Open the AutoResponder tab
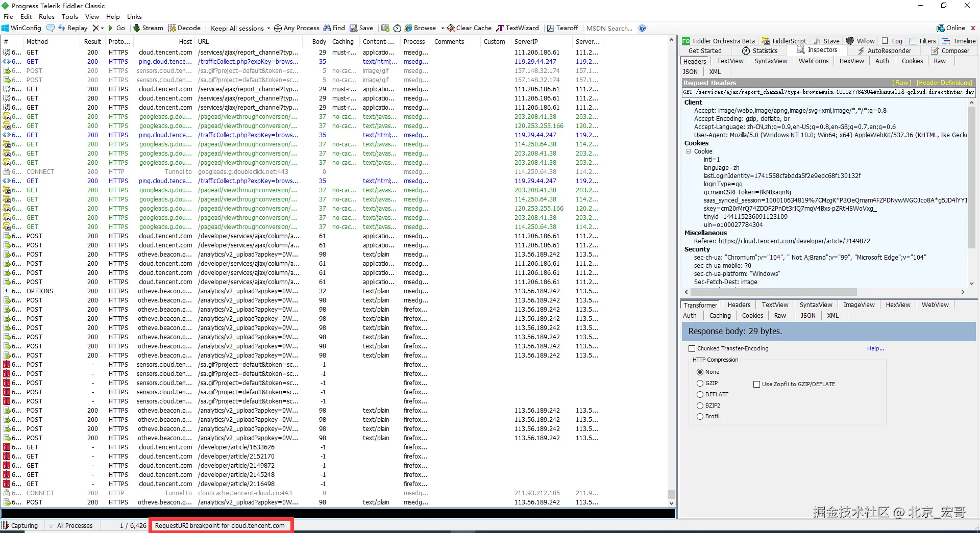This screenshot has width=980, height=533. click(885, 50)
